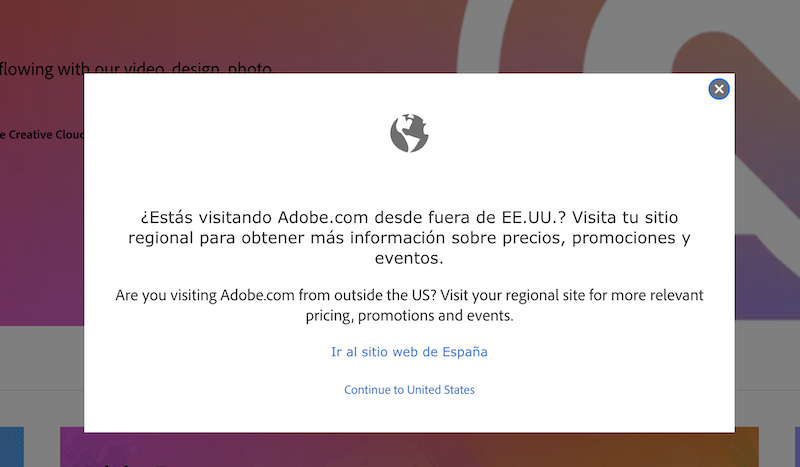Click the English 'Are you visiting Adobe.com' paragraph

pyautogui.click(x=409, y=305)
